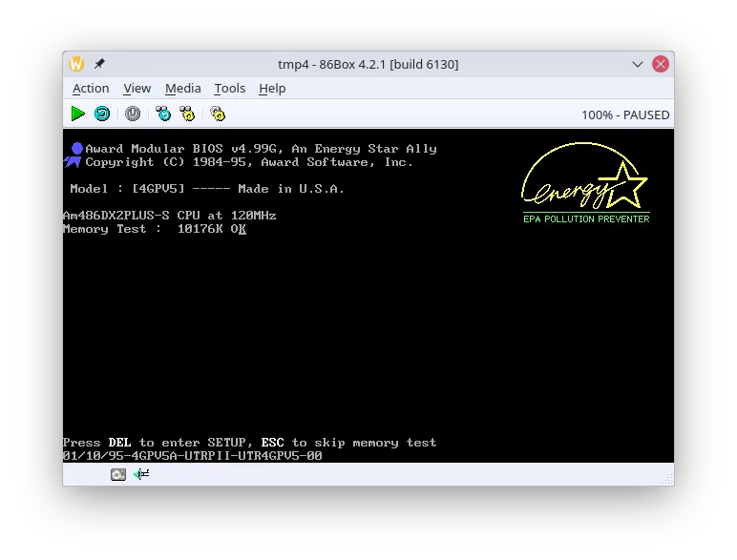The height and width of the screenshot is (560, 737).
Task: Open the Media menu
Action: coord(183,89)
